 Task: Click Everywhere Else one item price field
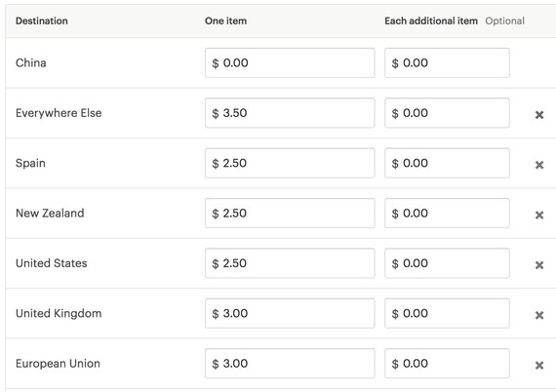click(x=290, y=113)
